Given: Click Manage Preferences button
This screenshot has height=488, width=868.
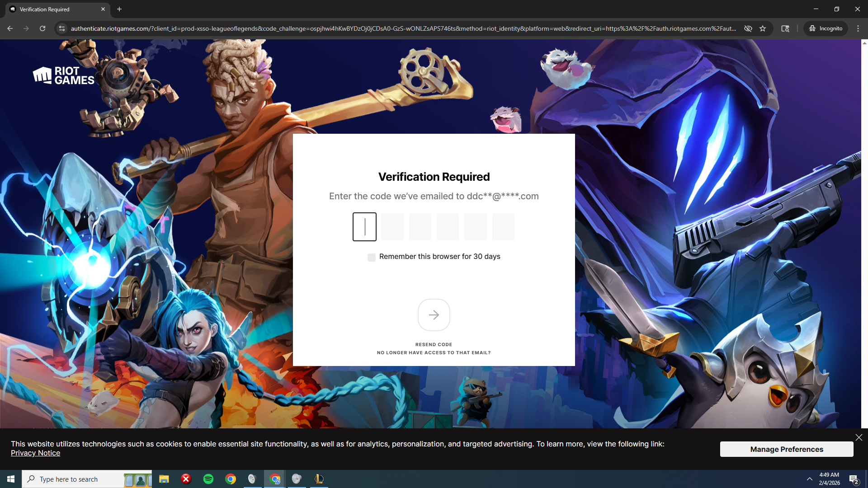Looking at the screenshot, I should 786,449.
